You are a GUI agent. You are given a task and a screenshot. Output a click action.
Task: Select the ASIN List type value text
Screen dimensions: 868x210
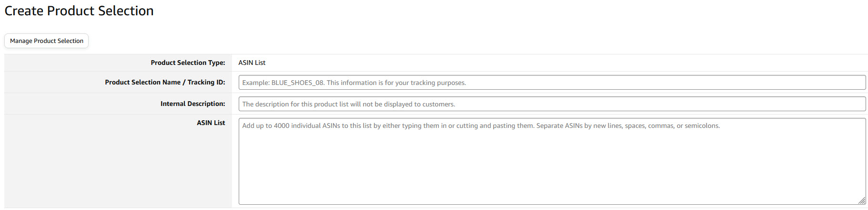(x=252, y=63)
